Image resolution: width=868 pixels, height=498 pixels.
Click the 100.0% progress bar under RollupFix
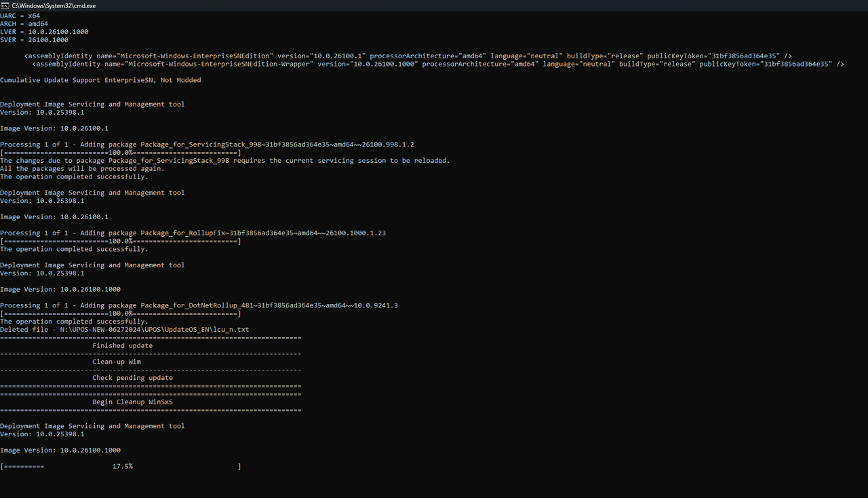[x=121, y=241]
